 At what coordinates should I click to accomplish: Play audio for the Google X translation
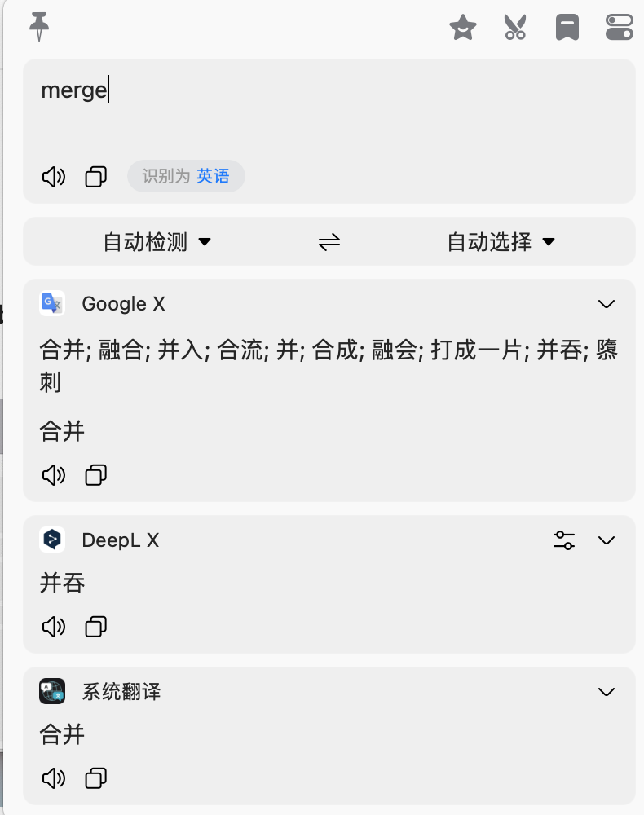click(54, 475)
